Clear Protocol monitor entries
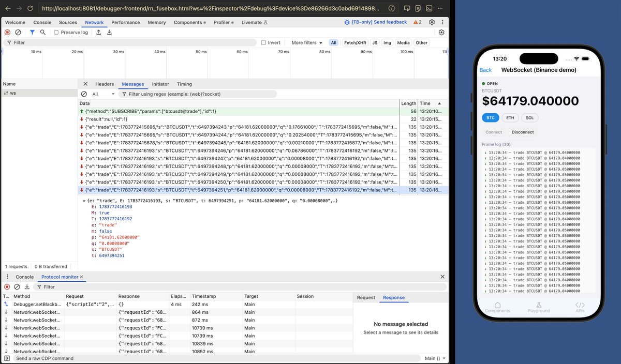The width and height of the screenshot is (621, 364). point(17,286)
